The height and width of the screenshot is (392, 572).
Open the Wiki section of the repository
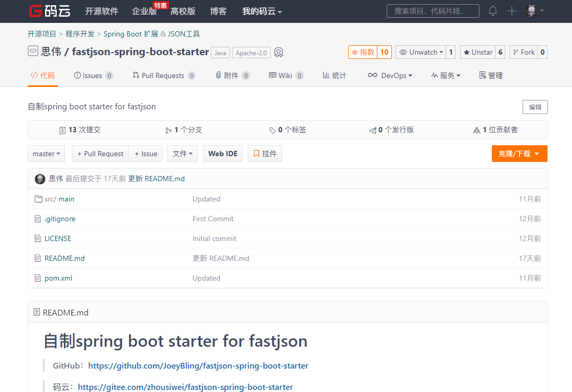pos(286,75)
